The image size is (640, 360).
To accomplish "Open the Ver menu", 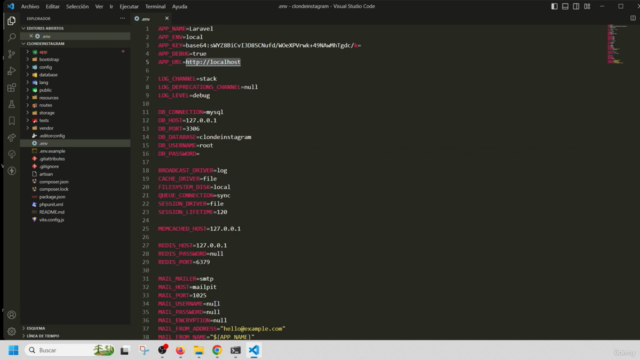I will (x=99, y=7).
